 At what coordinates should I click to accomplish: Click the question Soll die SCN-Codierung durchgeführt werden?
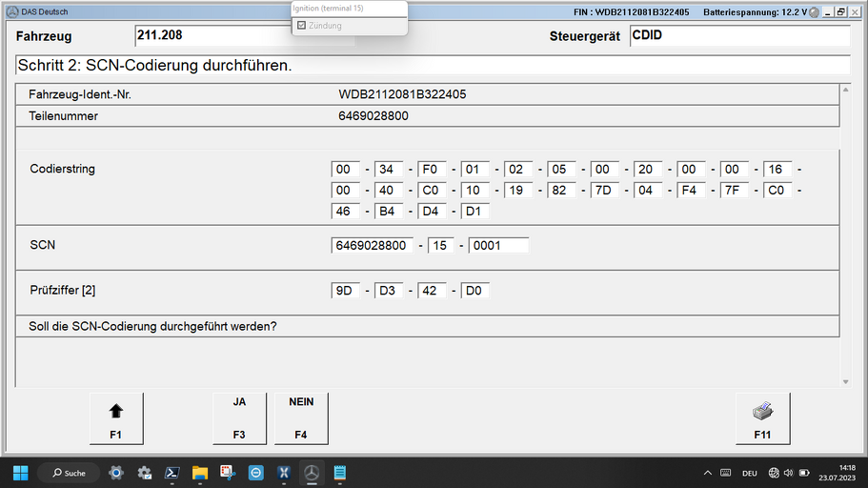pos(152,327)
